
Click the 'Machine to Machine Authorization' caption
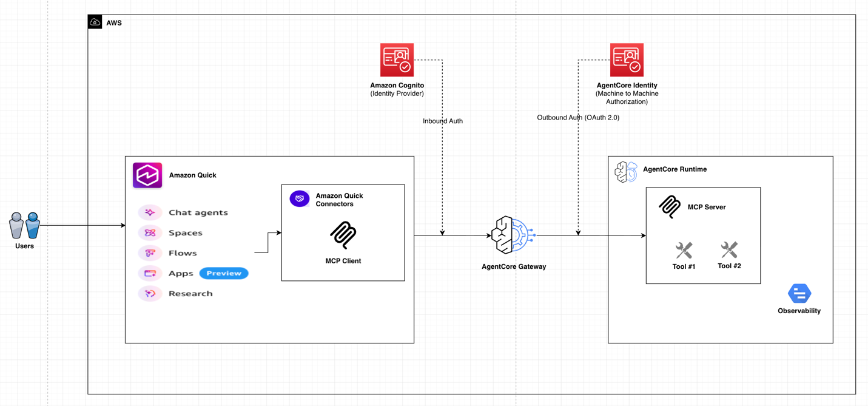[627, 98]
